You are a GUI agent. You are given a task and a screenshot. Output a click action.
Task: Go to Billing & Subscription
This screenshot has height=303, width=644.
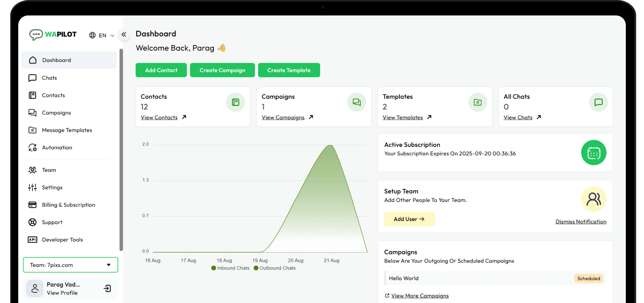(x=69, y=205)
